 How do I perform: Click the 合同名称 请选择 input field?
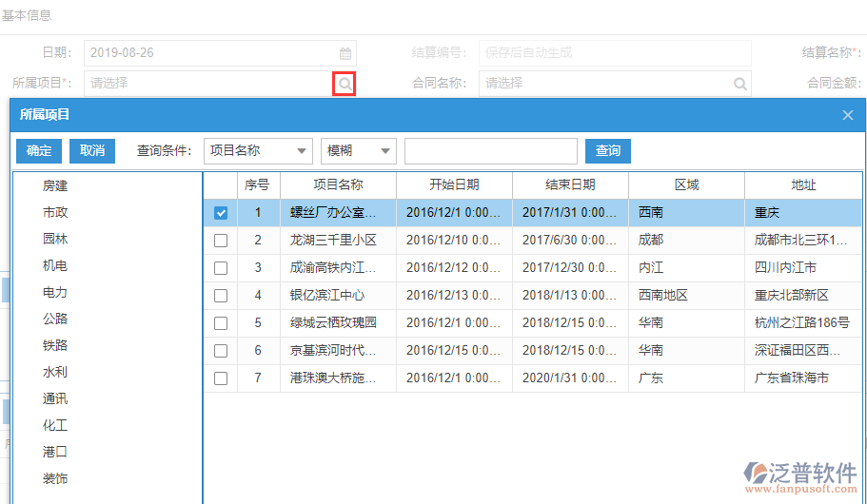615,84
